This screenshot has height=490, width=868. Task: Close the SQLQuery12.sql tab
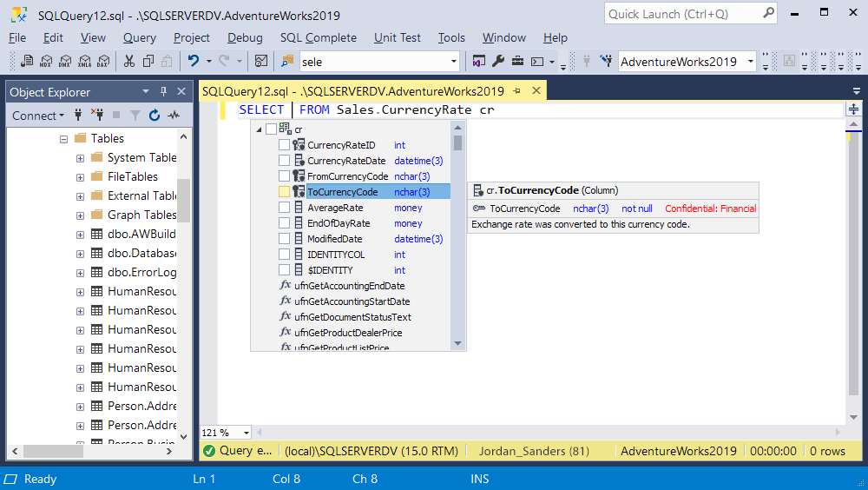[536, 91]
